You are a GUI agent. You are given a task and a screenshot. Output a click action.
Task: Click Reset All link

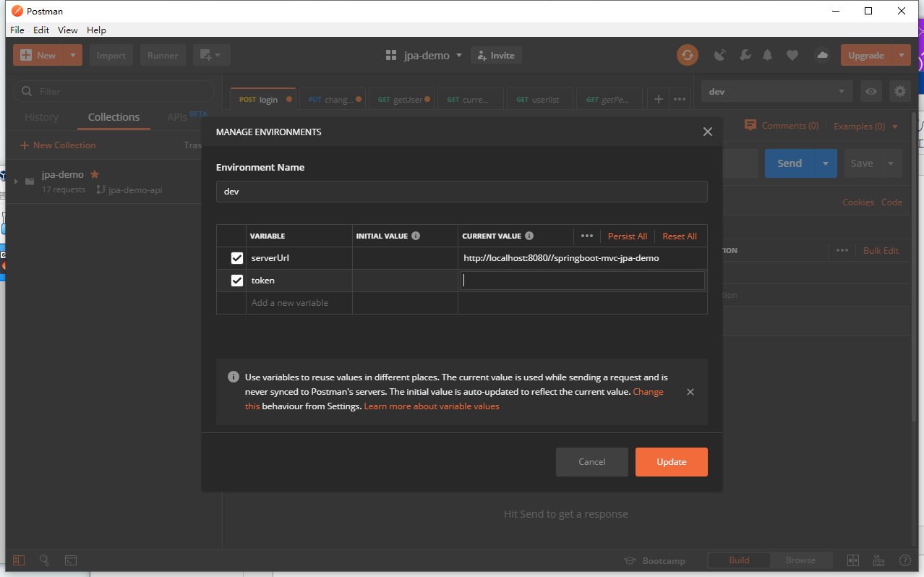point(680,236)
